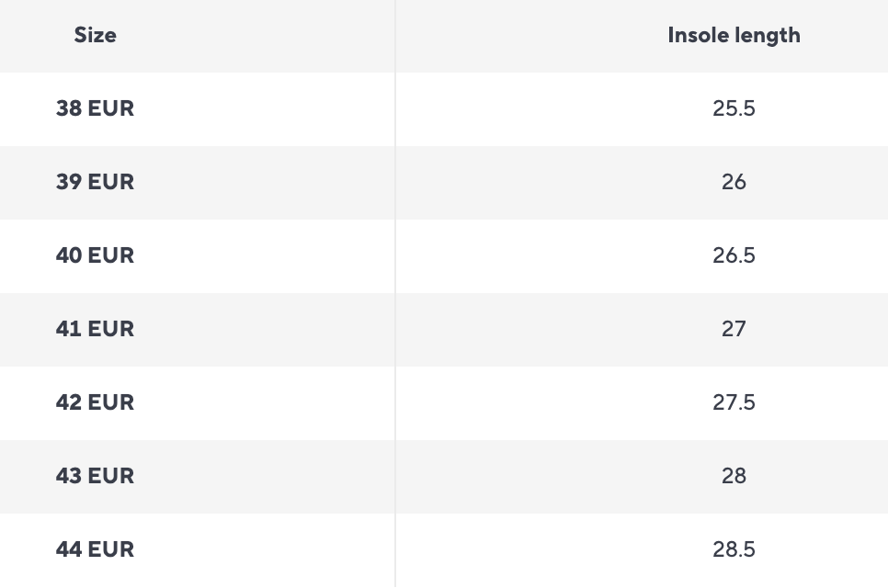This screenshot has height=588, width=888.
Task: Click EUR text beside size 44
Action: 111,549
